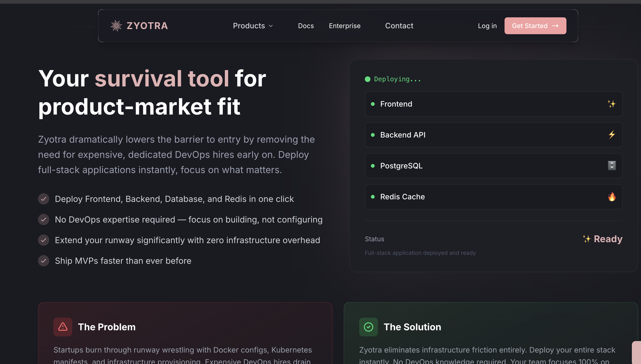Expand the Products dropdown menu
The width and height of the screenshot is (641, 364).
[249, 26]
